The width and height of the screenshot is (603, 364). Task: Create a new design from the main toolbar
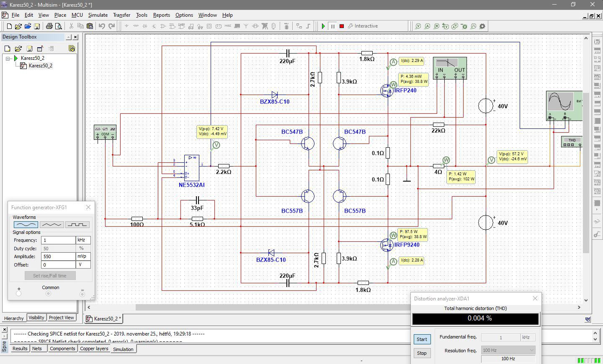click(10, 26)
